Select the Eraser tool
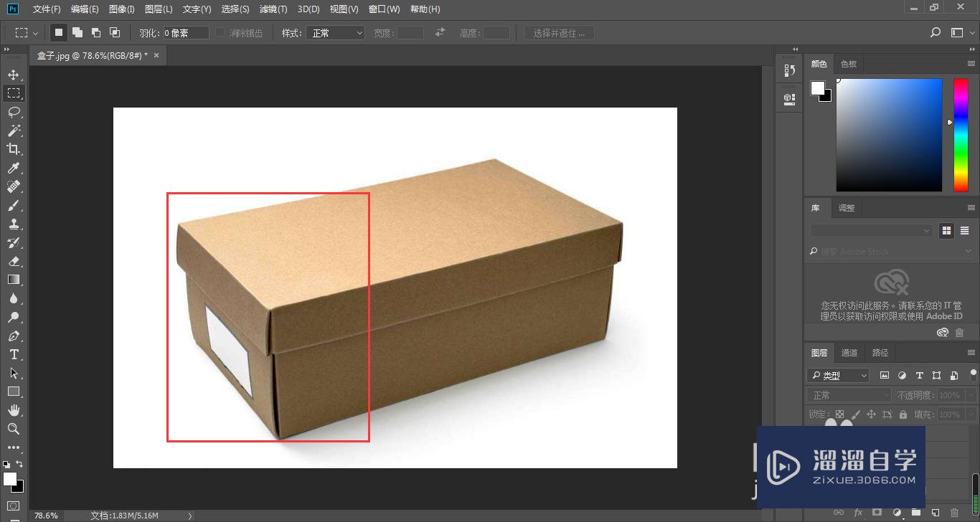The height and width of the screenshot is (522, 980). [x=14, y=261]
